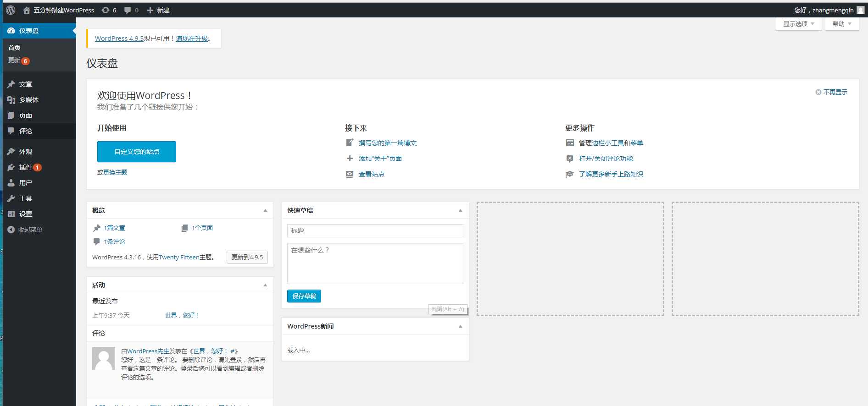Screen dimensions: 868x406
Task: Click the view-site icon beside 查看站点
Action: pyautogui.click(x=350, y=174)
